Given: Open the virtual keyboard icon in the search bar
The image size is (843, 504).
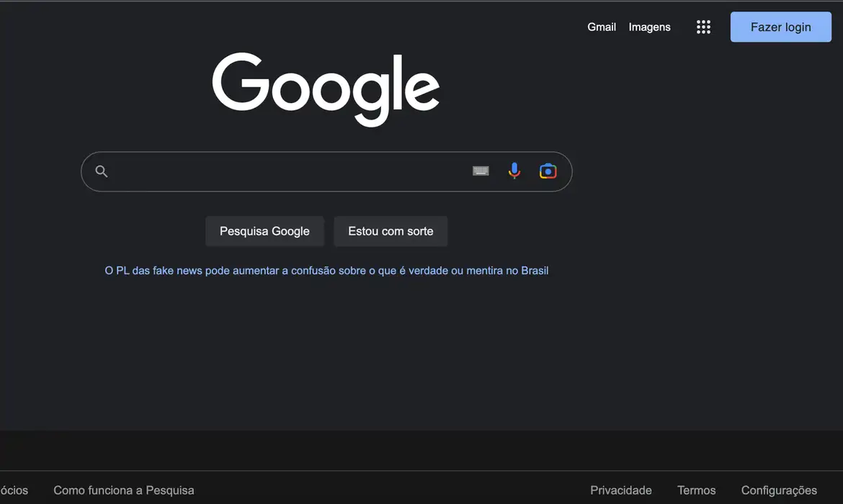Looking at the screenshot, I should tap(481, 171).
